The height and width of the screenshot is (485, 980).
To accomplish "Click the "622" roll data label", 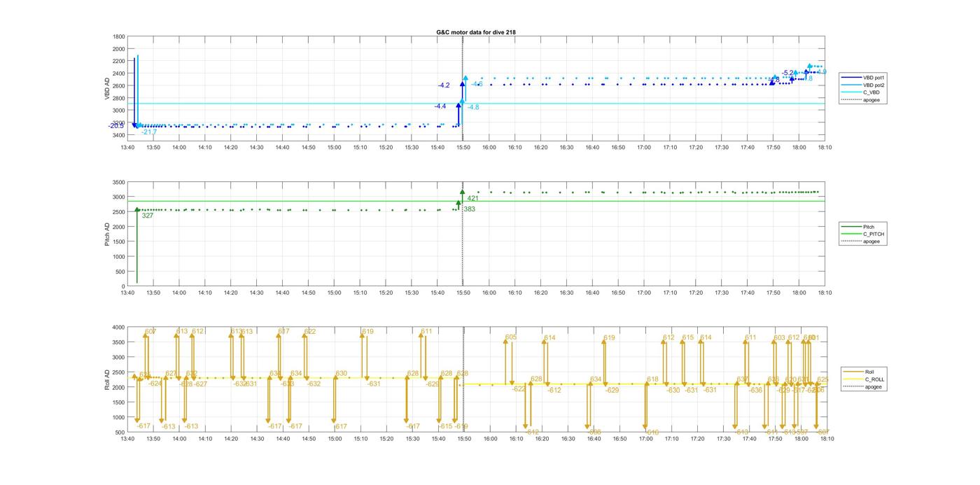I will [310, 332].
